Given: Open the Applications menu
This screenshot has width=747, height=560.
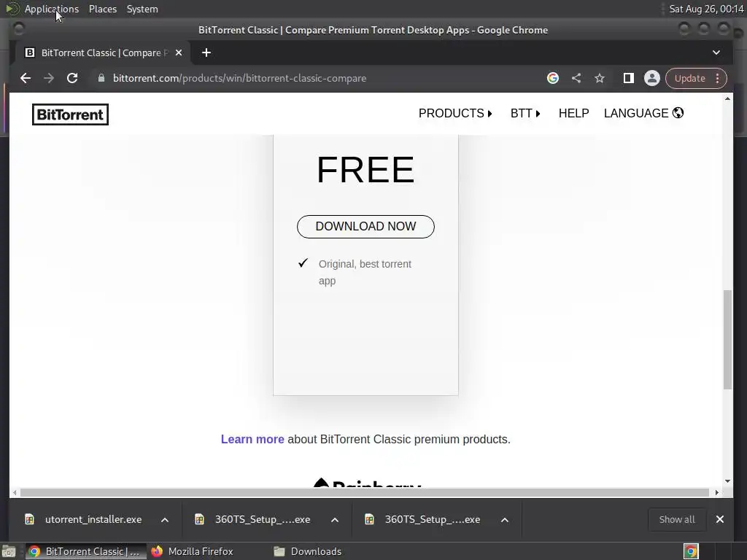Looking at the screenshot, I should coord(52,9).
